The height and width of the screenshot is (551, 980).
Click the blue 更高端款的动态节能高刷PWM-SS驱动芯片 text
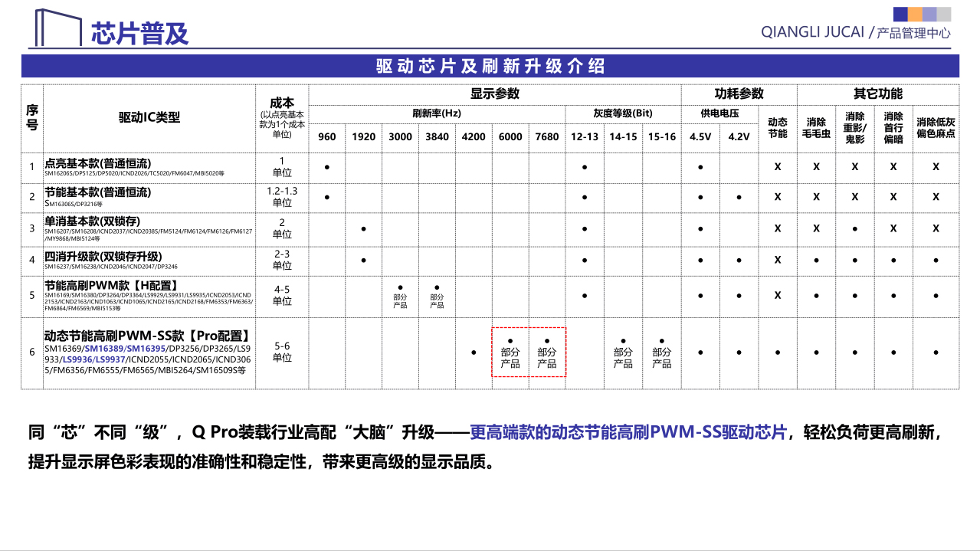click(x=628, y=432)
